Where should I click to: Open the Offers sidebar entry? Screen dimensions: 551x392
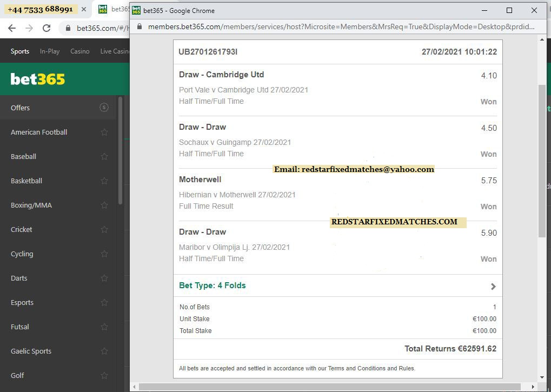click(58, 108)
